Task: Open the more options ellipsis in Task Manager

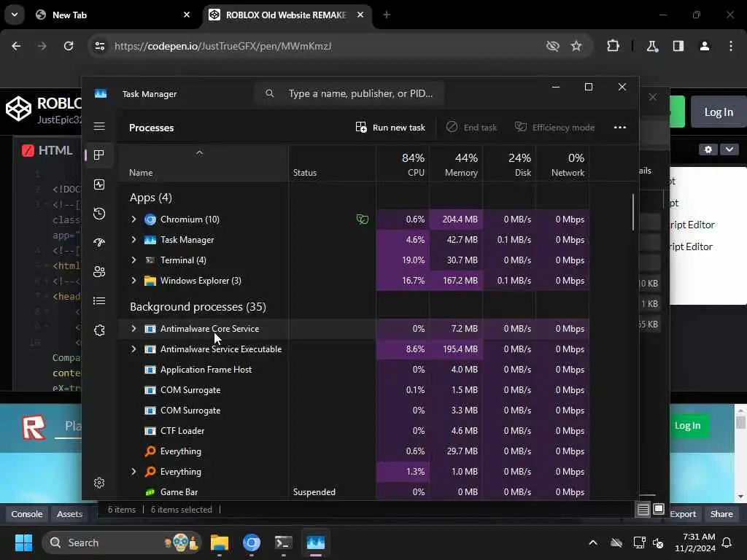Action: pyautogui.click(x=620, y=127)
